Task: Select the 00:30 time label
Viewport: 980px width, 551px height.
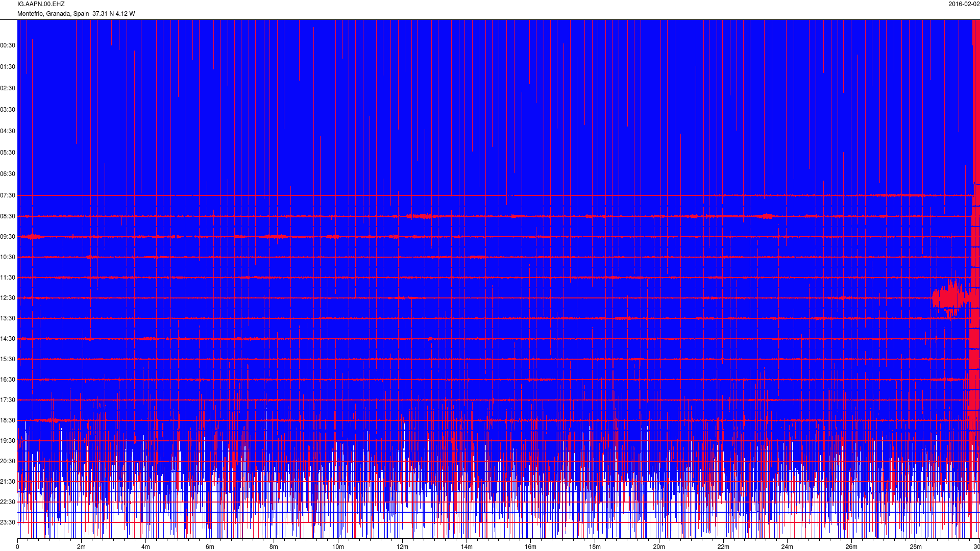Action: (8, 45)
